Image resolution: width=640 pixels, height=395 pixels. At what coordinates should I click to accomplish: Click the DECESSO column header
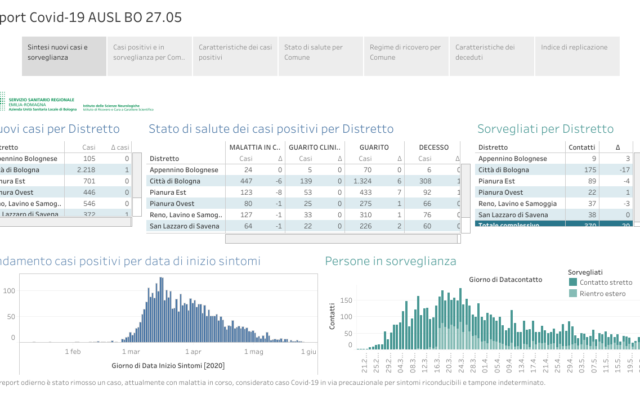click(433, 147)
